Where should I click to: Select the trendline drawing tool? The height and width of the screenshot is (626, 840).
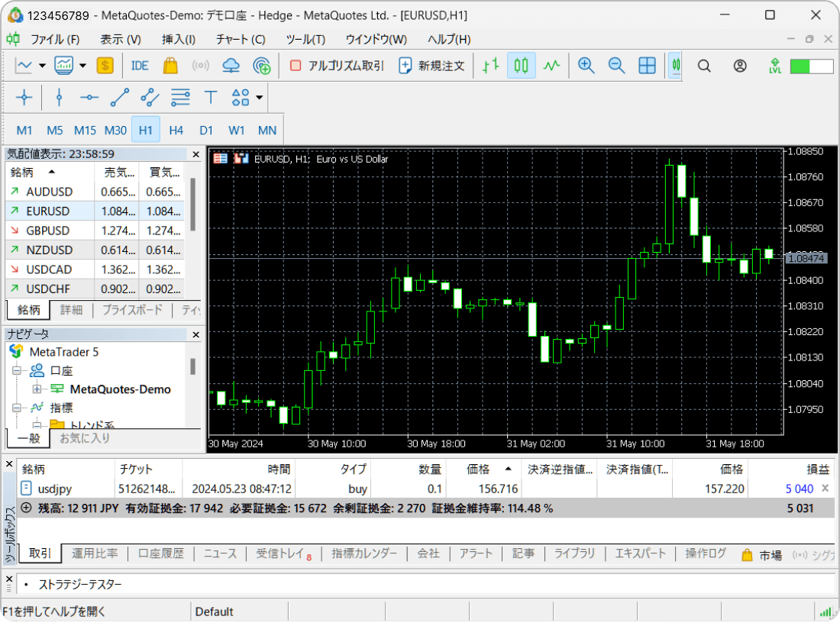(119, 98)
